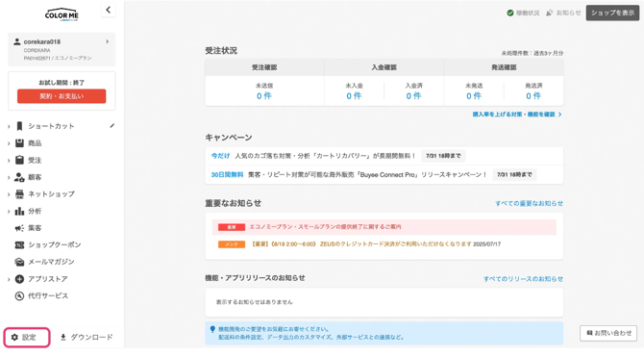This screenshot has width=644, height=357.
Task: Click the ショートカット bookmark icon
Action: (19, 126)
